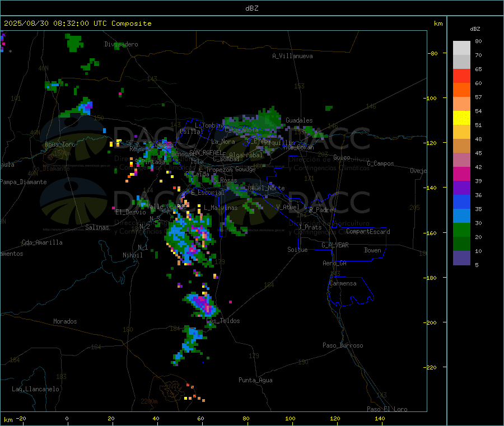Click the La_Nora location label
The width and height of the screenshot is (504, 426).
(x=223, y=142)
